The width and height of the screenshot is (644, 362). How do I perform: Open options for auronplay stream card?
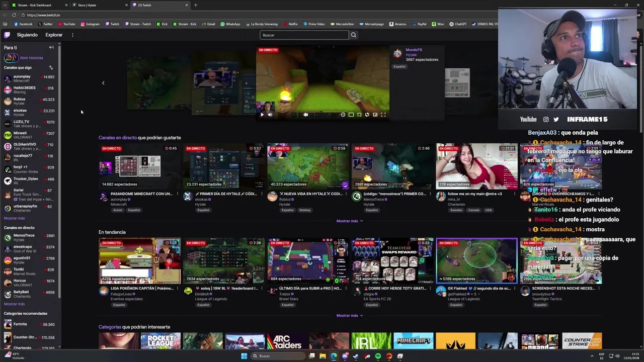[x=177, y=194]
